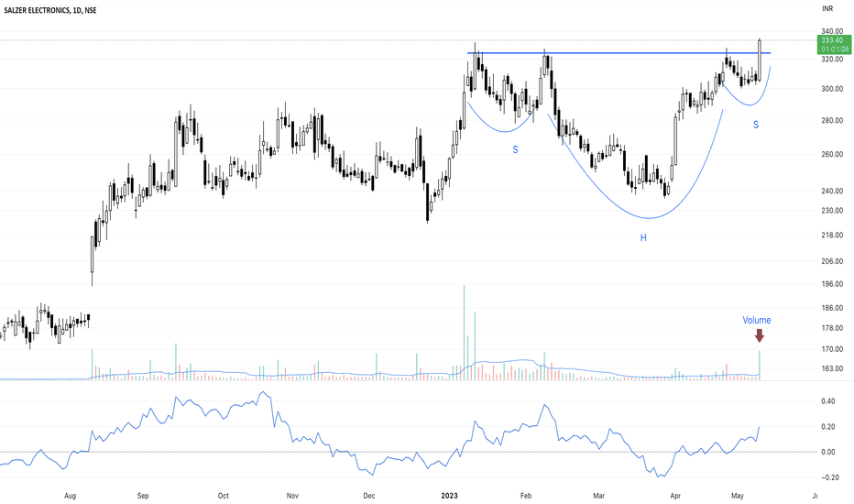The width and height of the screenshot is (854, 504).
Task: Click the May label on time axis
Action: pyautogui.click(x=738, y=496)
